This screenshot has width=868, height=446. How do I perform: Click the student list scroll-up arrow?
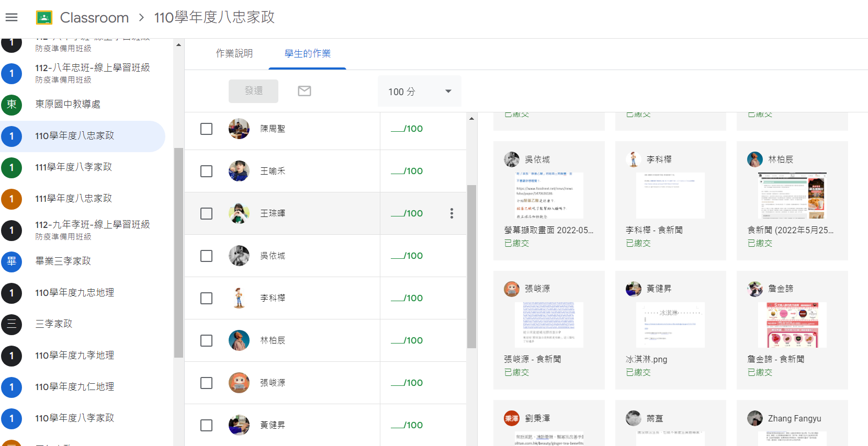(x=471, y=119)
